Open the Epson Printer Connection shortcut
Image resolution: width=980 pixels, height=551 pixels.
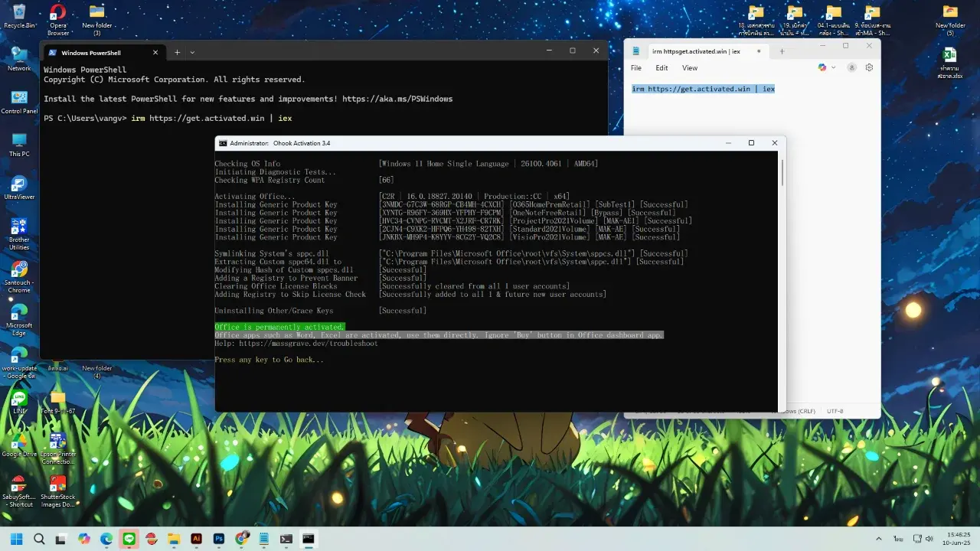(x=58, y=448)
